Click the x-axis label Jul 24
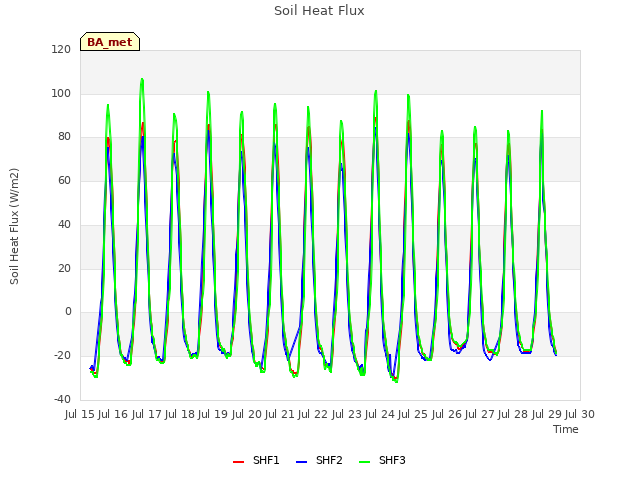Viewport: 640px width, 480px height. click(380, 414)
